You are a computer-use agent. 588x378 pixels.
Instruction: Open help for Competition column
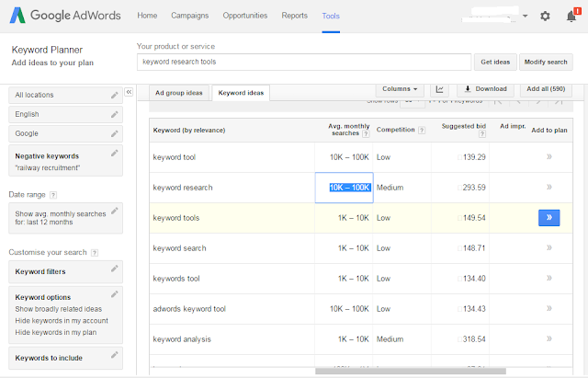(422, 131)
